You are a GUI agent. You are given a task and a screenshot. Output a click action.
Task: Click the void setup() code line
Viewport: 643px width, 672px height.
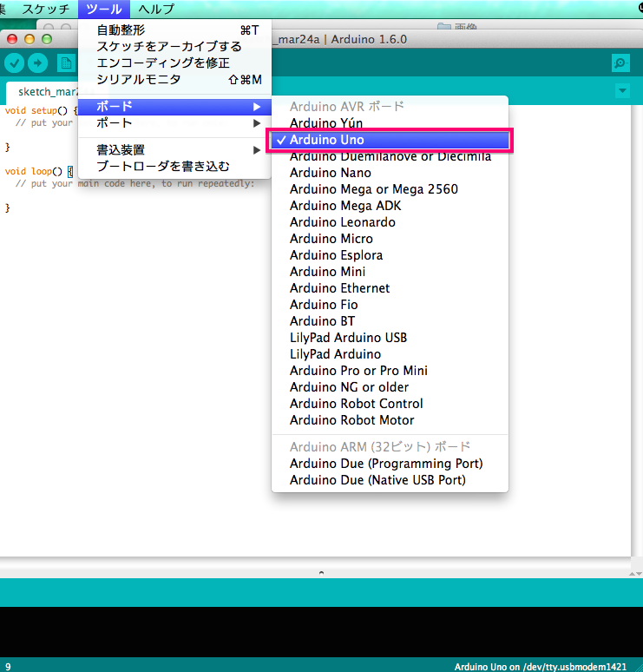click(x=41, y=110)
